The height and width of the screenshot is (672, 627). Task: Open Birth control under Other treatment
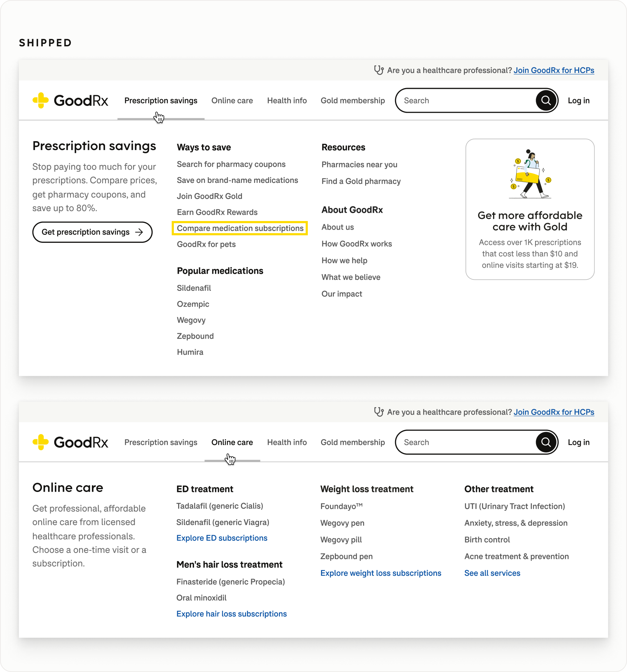tap(487, 540)
